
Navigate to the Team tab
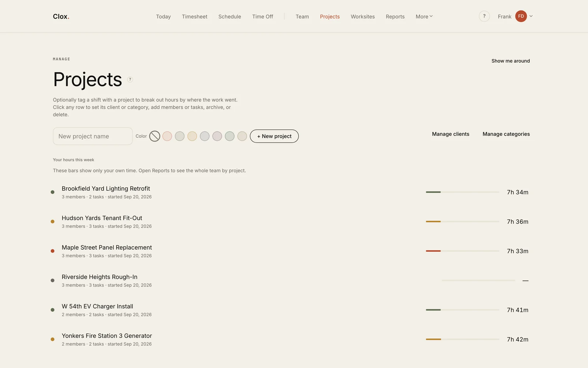pyautogui.click(x=302, y=17)
